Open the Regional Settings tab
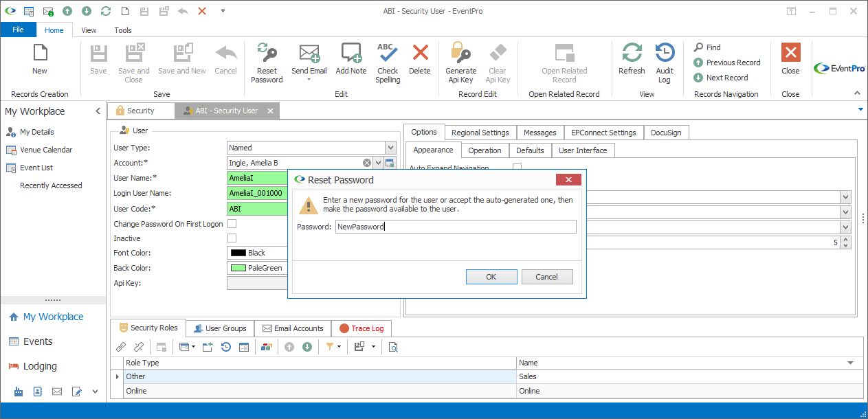This screenshot has height=419, width=868. 480,133
